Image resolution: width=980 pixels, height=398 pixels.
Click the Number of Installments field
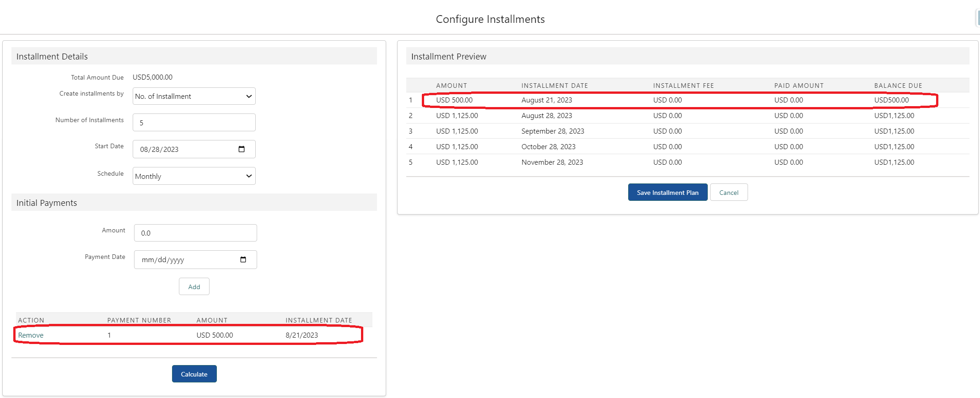click(194, 123)
